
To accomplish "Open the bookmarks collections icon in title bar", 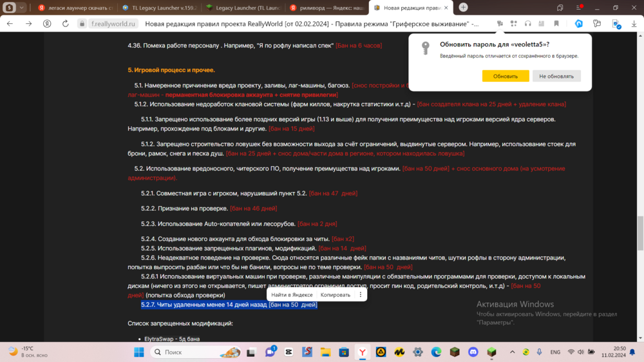I will pos(560,7).
